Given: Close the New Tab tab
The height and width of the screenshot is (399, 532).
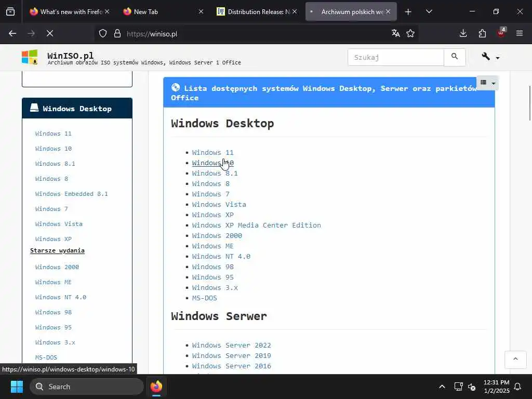Looking at the screenshot, I should 201,12.
